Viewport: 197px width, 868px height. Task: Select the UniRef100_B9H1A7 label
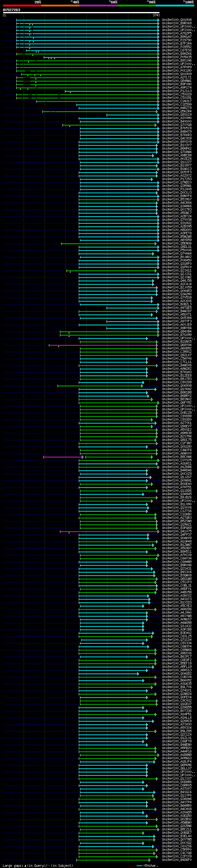(x=177, y=37)
